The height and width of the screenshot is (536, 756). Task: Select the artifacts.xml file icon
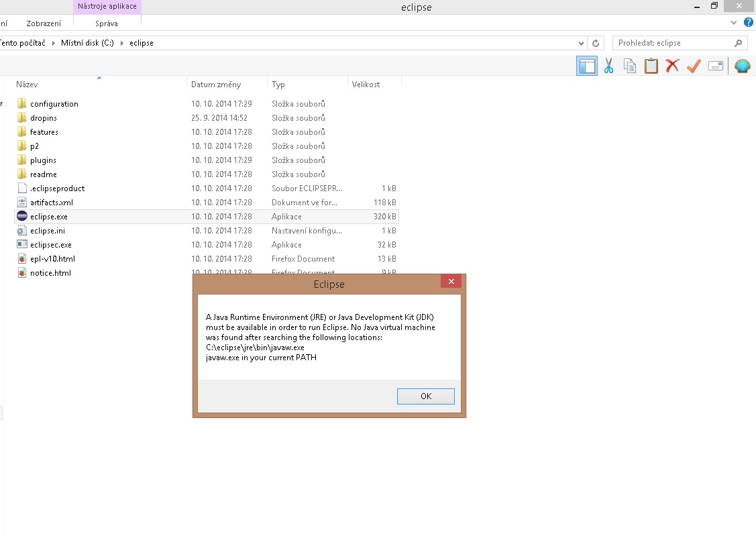[x=21, y=202]
